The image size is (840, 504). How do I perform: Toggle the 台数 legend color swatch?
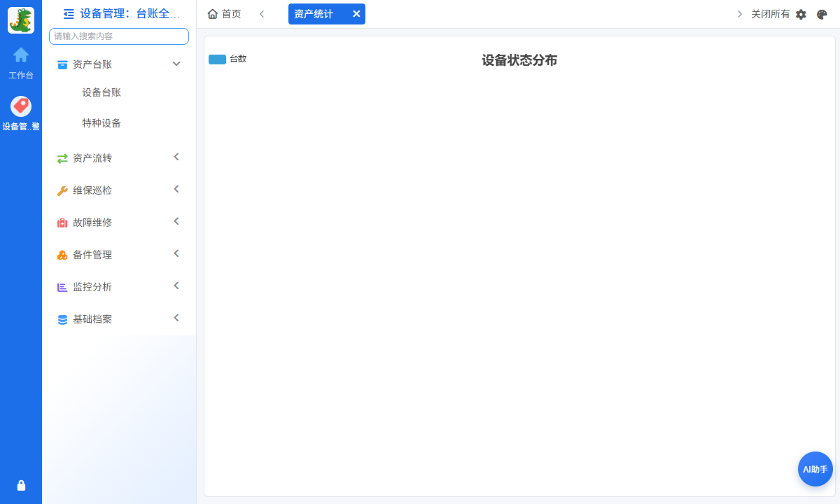[217, 59]
